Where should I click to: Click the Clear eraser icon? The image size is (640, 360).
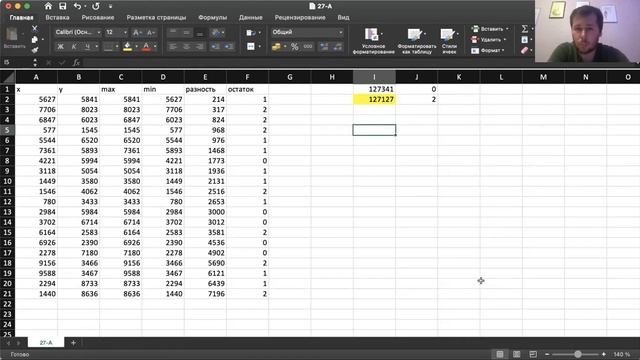tap(524, 50)
